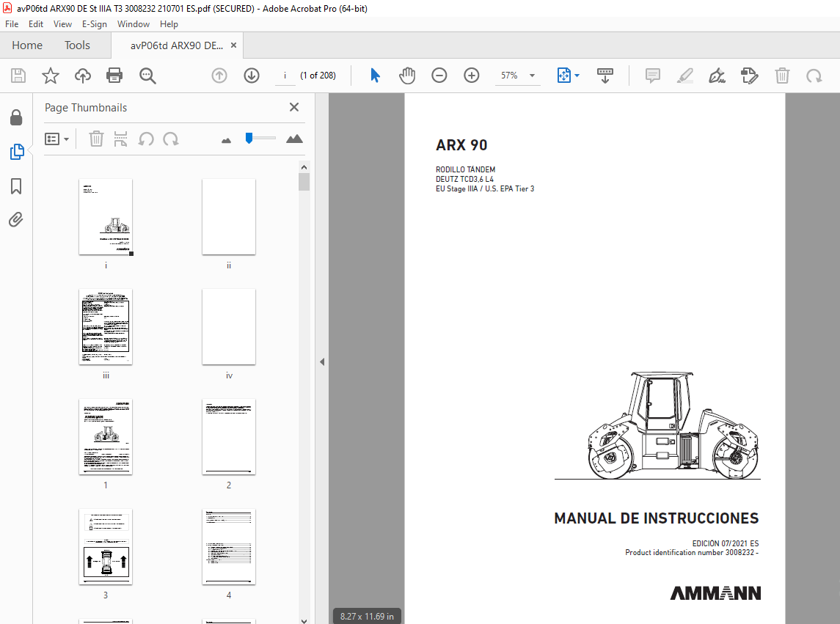Zoom in with the plus icon

tap(472, 76)
